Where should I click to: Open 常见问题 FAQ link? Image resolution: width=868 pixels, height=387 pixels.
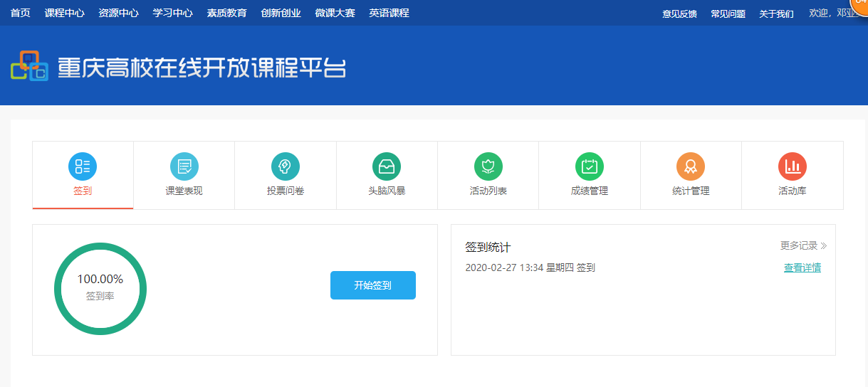(728, 14)
